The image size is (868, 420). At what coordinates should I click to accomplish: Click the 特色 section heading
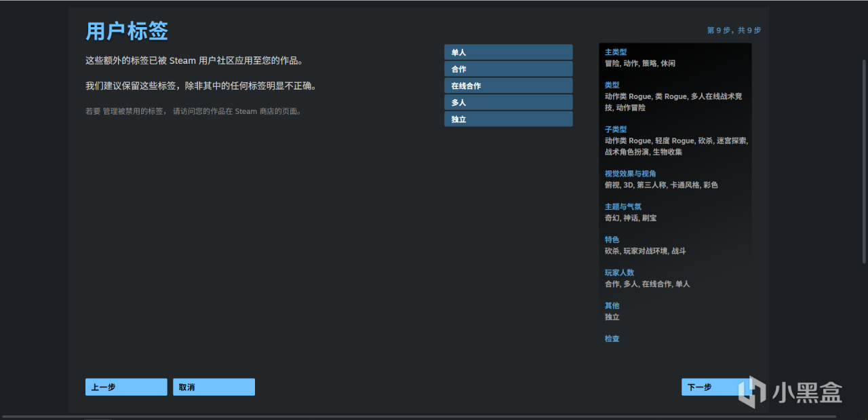[612, 240]
